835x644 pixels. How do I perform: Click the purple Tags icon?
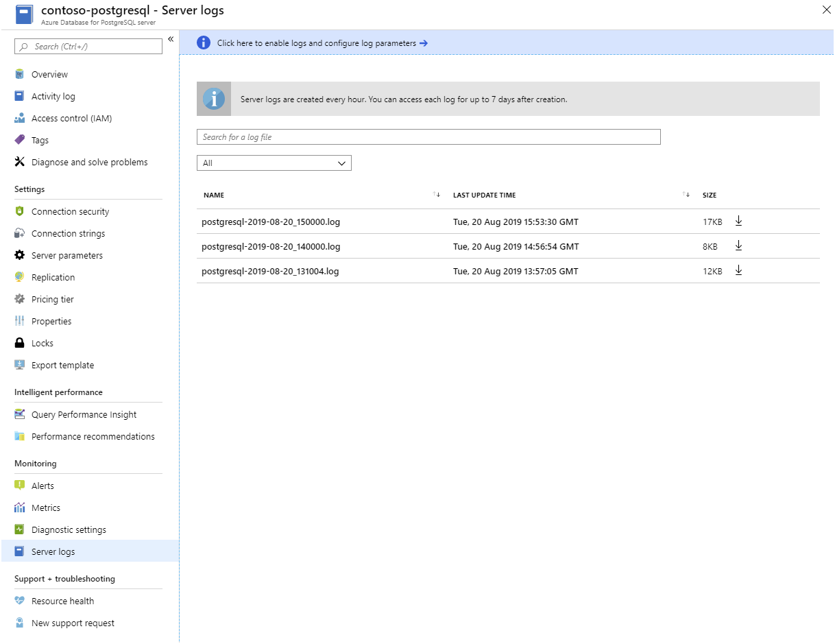tap(19, 140)
